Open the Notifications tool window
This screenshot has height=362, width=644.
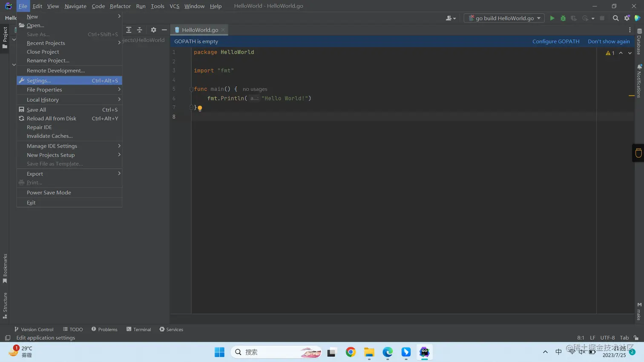pyautogui.click(x=639, y=81)
